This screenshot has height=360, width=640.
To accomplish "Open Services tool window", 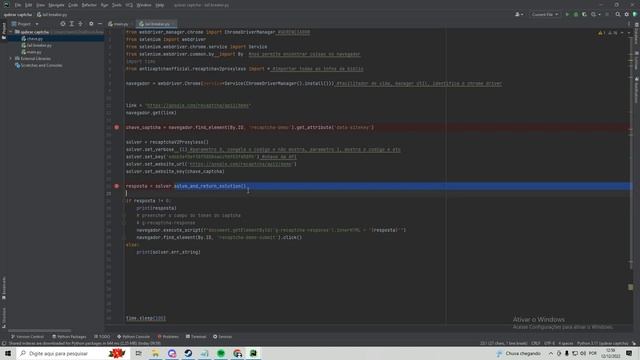I will pyautogui.click(x=222, y=337).
